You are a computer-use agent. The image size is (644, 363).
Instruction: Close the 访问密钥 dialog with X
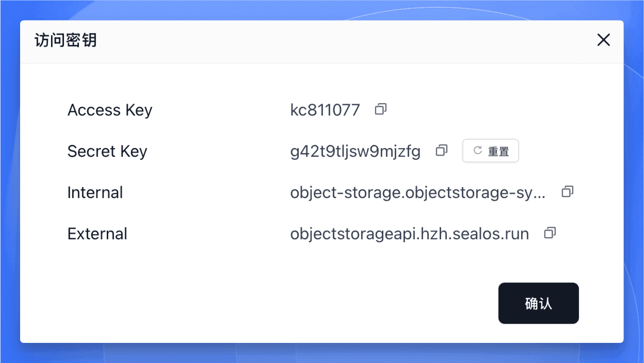coord(604,40)
